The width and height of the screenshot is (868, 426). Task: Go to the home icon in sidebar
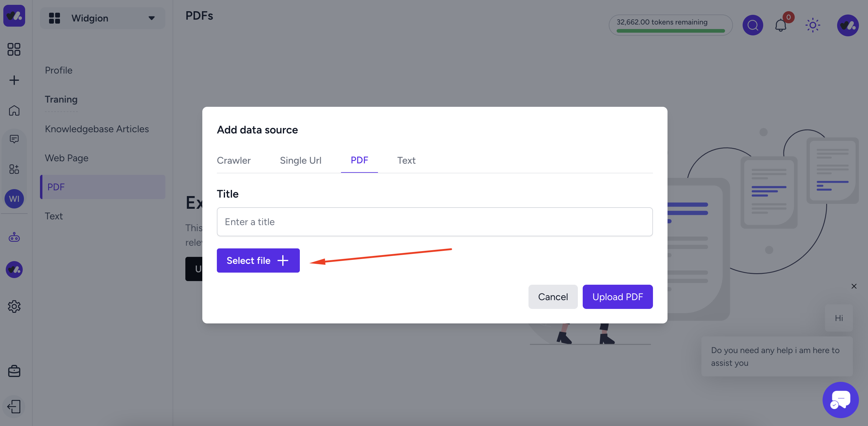14,110
